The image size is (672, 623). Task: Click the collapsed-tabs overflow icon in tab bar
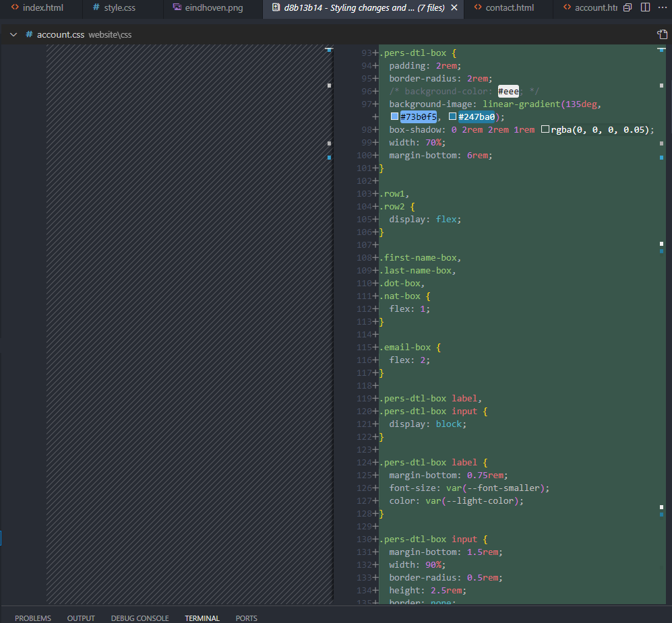[x=628, y=8]
